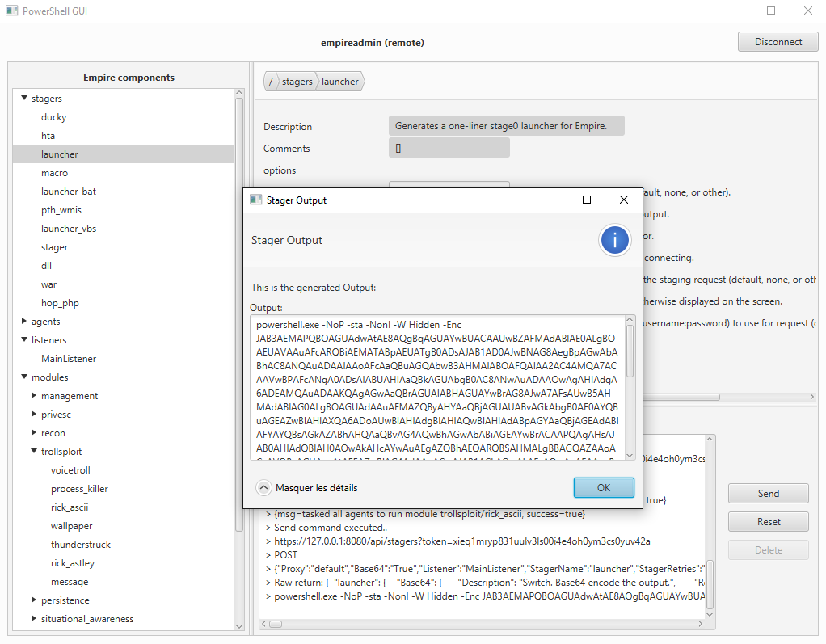The height and width of the screenshot is (644, 826).
Task: Click the Comments field
Action: coord(449,148)
